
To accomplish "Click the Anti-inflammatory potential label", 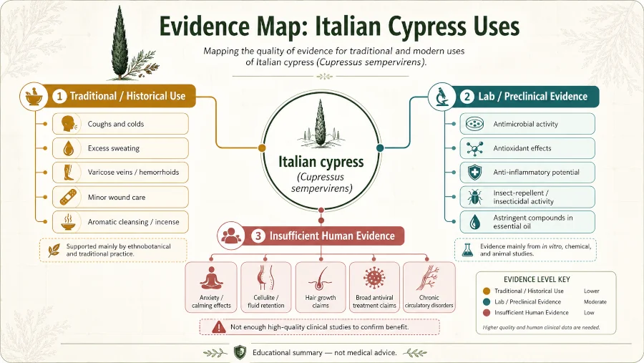I will coord(536,173).
